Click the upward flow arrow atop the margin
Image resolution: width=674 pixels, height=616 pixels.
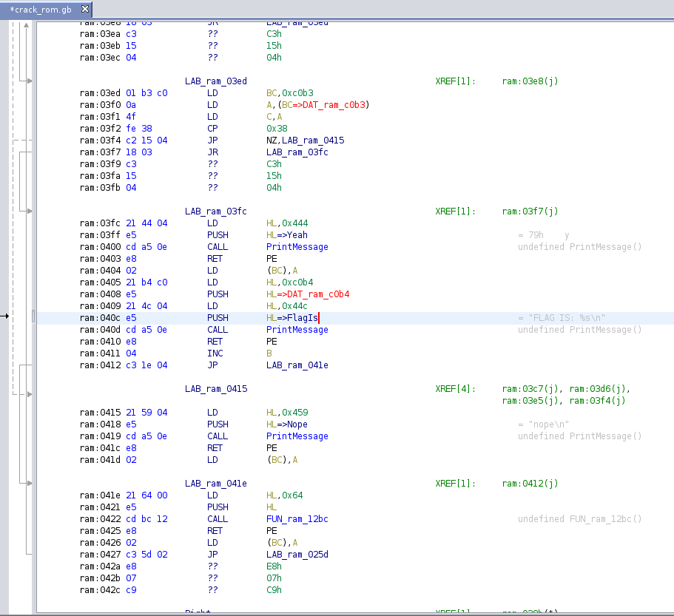point(26,25)
